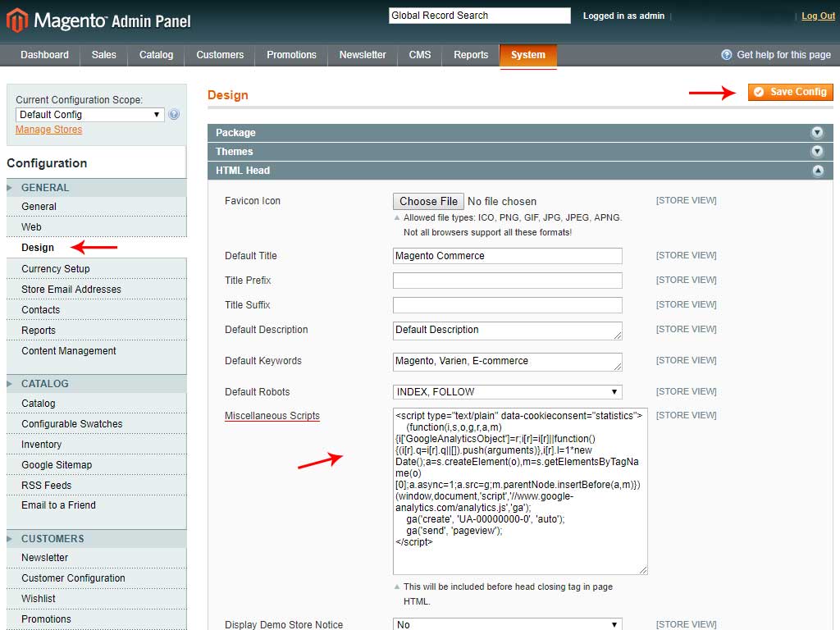Click the 'Get help for this page' link
Image resolution: width=840 pixels, height=630 pixels.
click(x=783, y=55)
